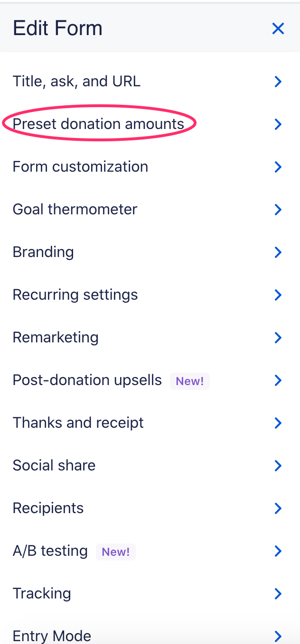This screenshot has height=644, width=300.
Task: Click the New! badge beside A/B testing
Action: (x=116, y=552)
